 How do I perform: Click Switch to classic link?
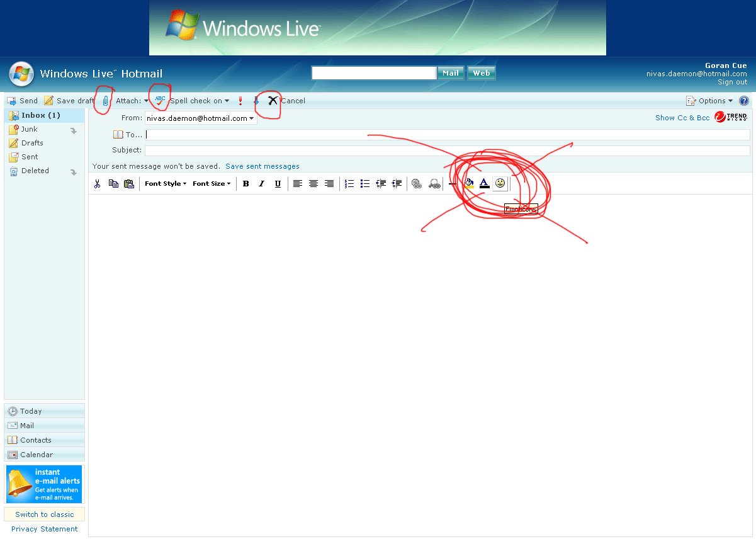click(45, 514)
